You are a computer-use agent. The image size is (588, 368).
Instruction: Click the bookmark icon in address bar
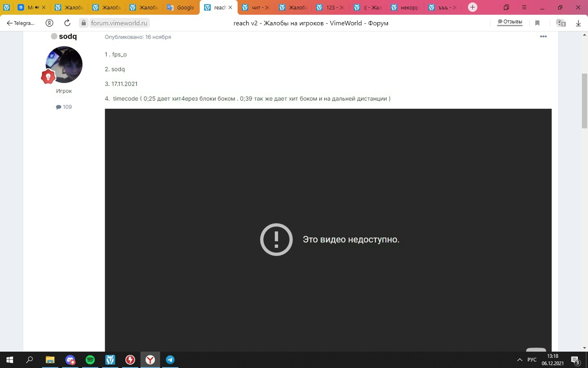(x=537, y=23)
